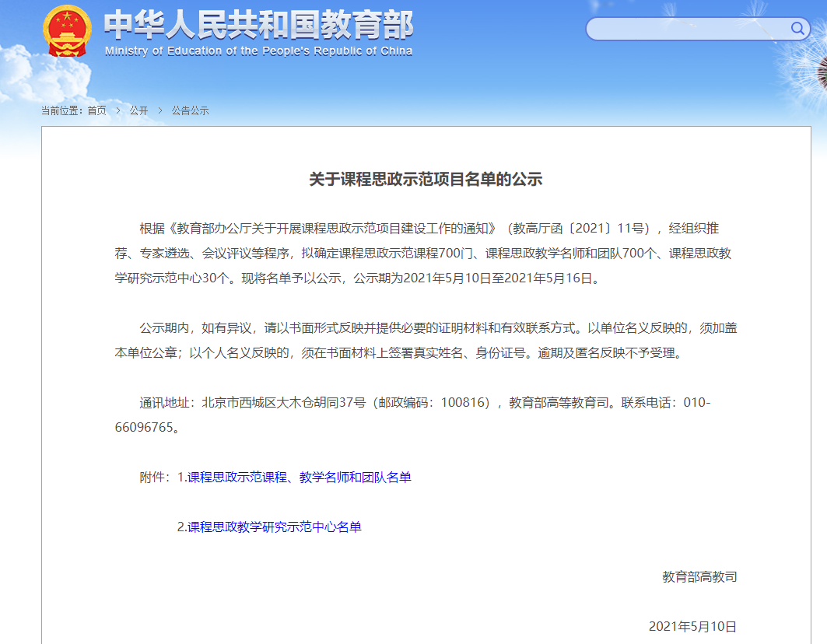Select 公告公示 in the breadcrumb
Screen dimensions: 827x644
191,110
